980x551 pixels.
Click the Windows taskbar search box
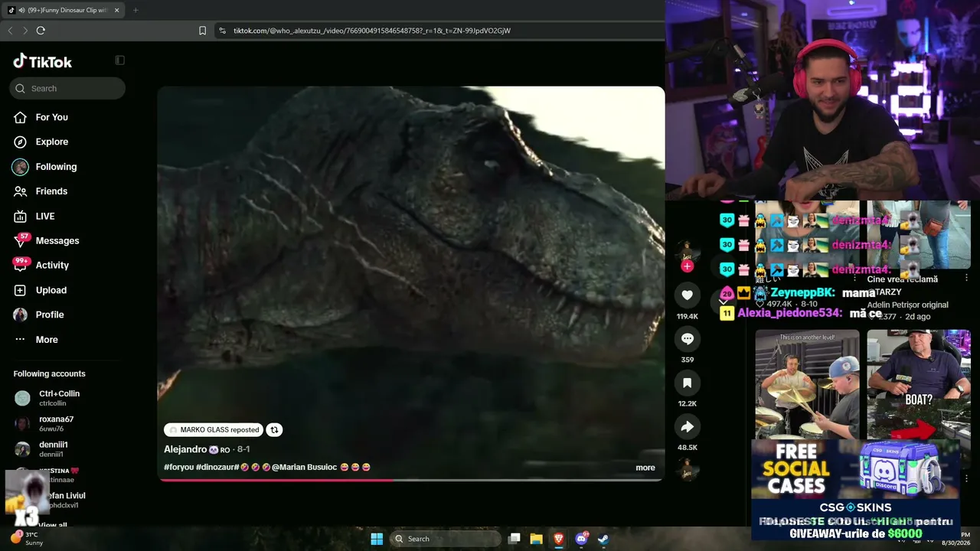tap(444, 539)
